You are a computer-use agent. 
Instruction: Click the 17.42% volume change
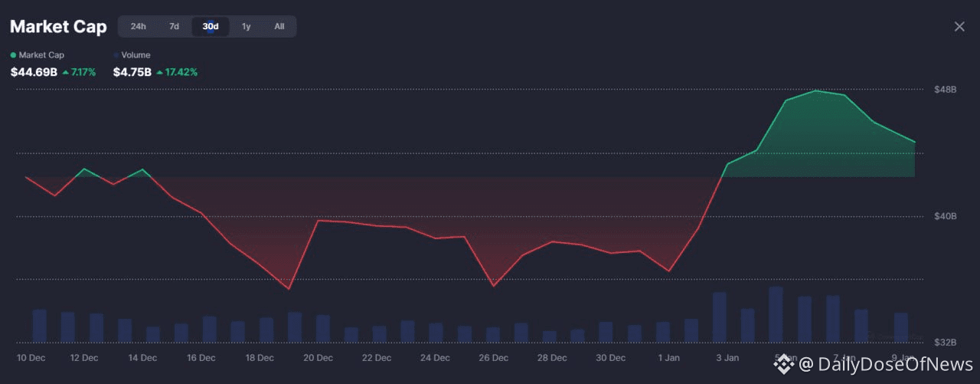tap(177, 72)
